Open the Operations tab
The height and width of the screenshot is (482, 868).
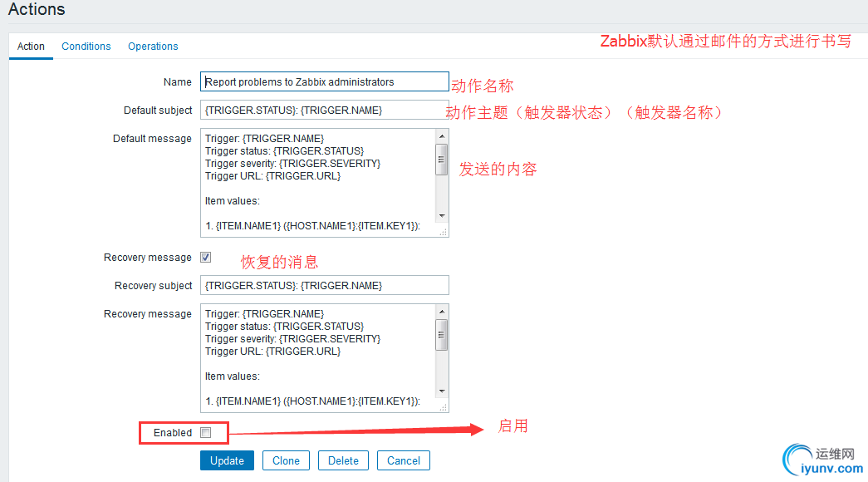coord(153,47)
